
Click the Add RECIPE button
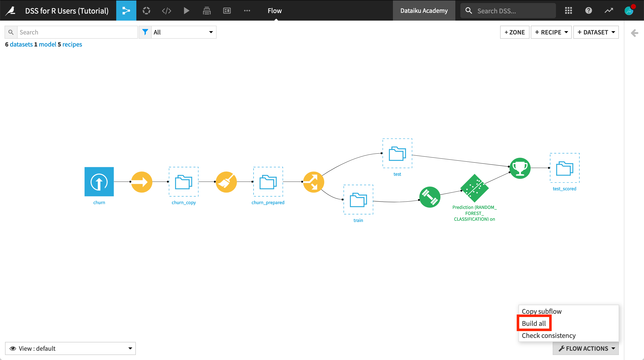pos(551,32)
